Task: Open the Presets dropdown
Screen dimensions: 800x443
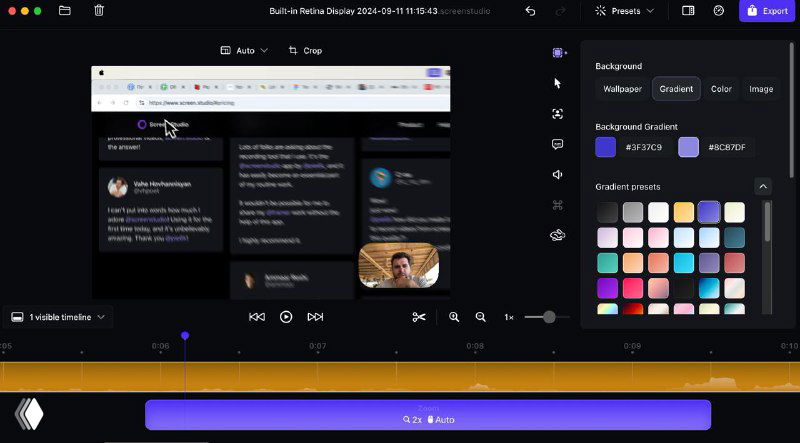Action: 625,11
